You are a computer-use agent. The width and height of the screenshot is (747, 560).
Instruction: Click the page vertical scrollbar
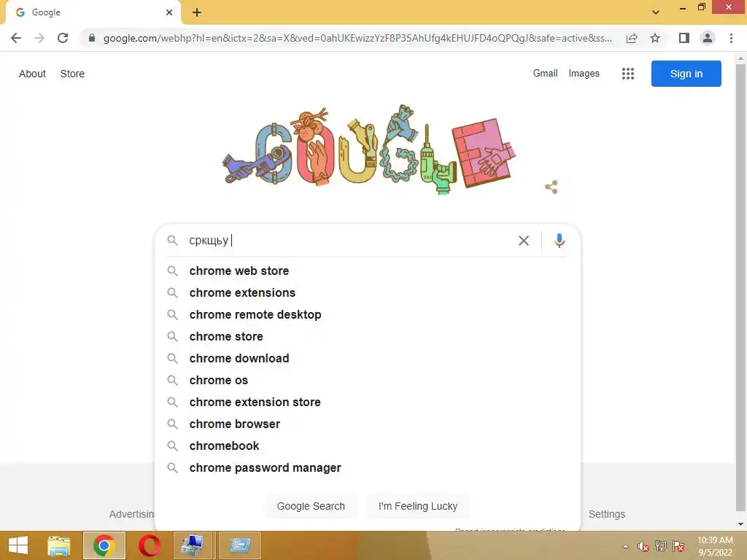740,286
